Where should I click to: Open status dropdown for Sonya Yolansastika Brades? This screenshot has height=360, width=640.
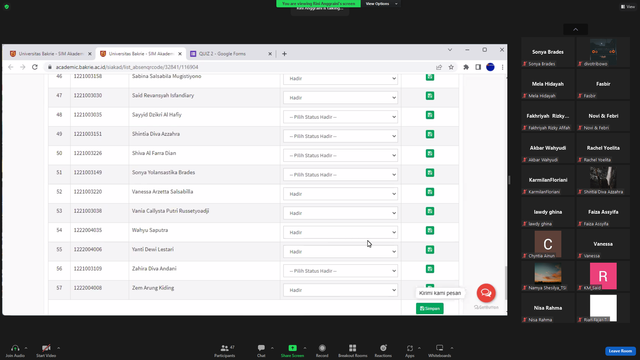point(340,174)
